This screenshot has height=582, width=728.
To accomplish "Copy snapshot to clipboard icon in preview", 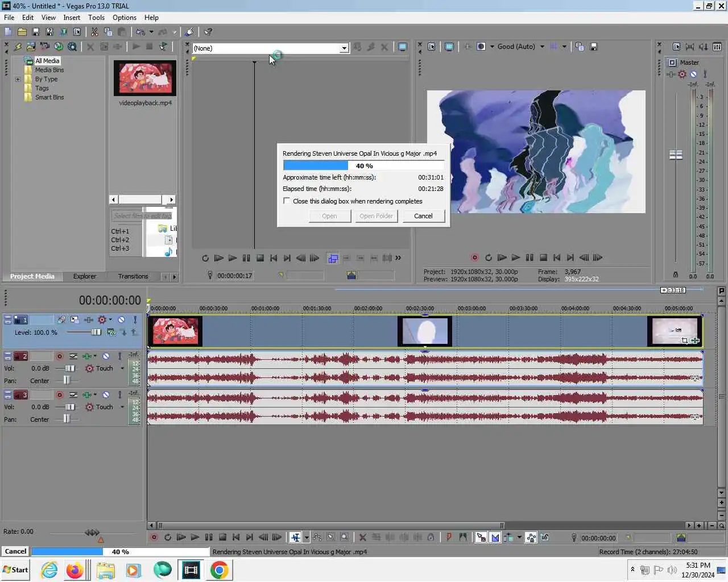I will coord(580,47).
